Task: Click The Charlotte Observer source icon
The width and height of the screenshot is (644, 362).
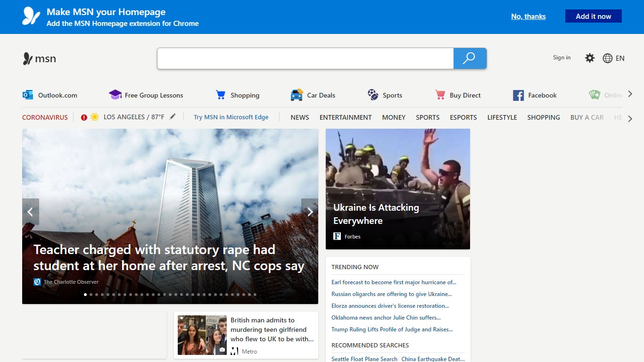Action: (x=37, y=282)
